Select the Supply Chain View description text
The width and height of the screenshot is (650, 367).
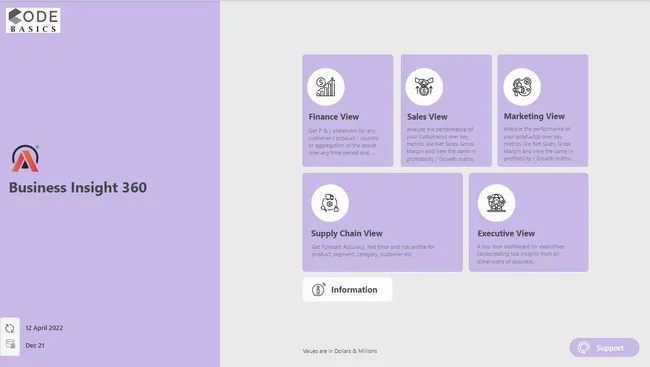click(x=373, y=250)
